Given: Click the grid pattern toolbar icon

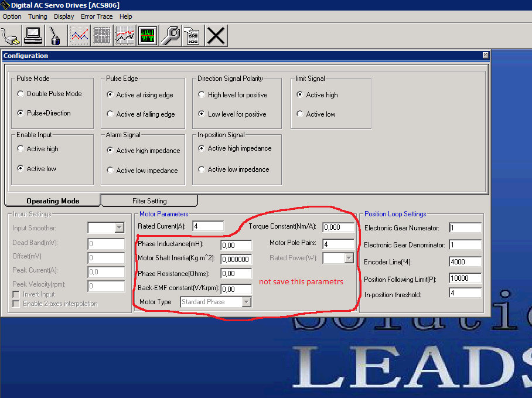Looking at the screenshot, I should tap(102, 36).
